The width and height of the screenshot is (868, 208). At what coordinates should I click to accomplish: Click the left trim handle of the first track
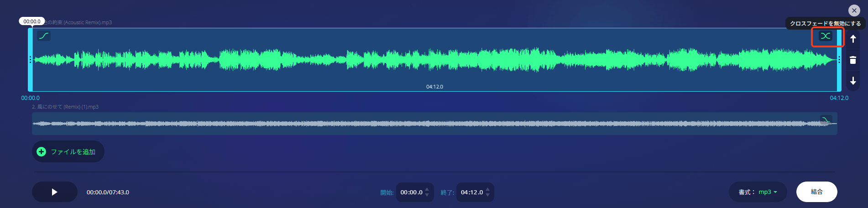[x=30, y=60]
